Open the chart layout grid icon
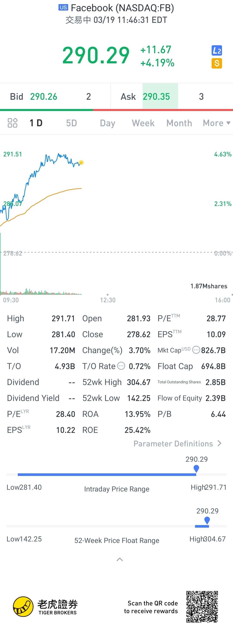This screenshot has height=644, width=233. pos(13,123)
